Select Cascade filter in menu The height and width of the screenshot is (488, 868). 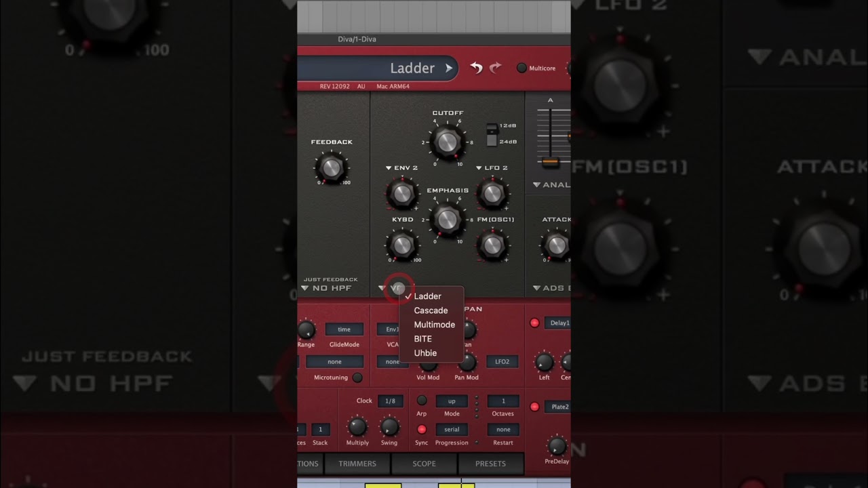[431, 310]
